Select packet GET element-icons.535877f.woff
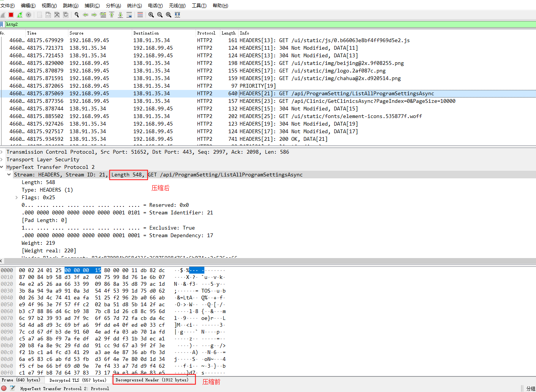 (268, 116)
